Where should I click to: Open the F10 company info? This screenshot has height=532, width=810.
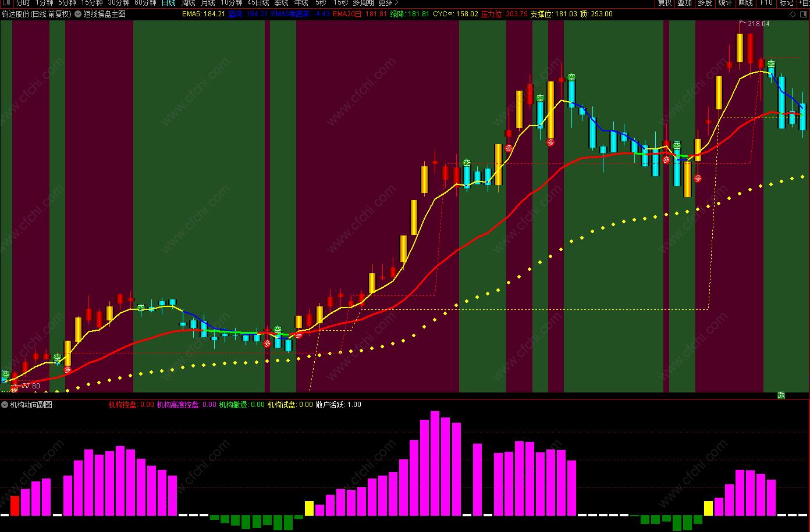coord(766,3)
